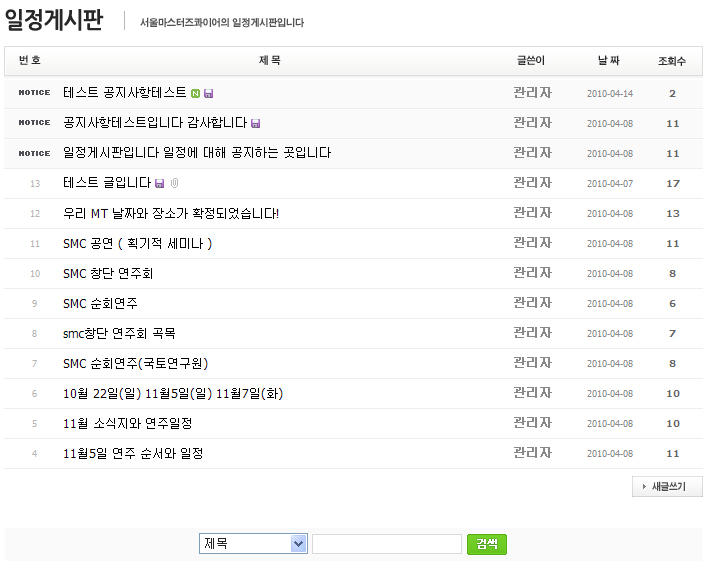The width and height of the screenshot is (704, 568).
Task: Click the purple disk icon beside 테스트 글입니다
Action: coord(160,184)
